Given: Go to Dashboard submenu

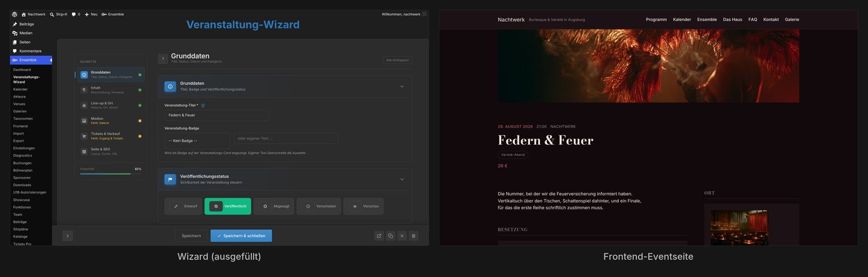Looking at the screenshot, I should click(x=22, y=70).
